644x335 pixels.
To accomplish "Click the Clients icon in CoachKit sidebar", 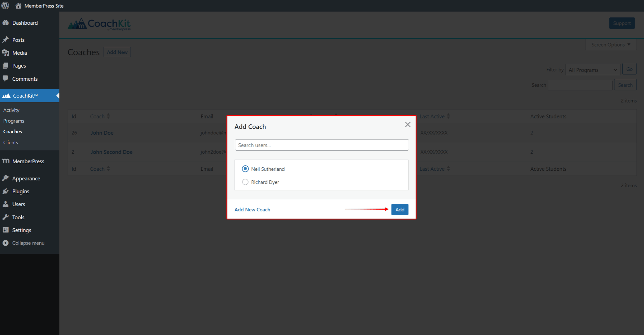I will pos(11,142).
